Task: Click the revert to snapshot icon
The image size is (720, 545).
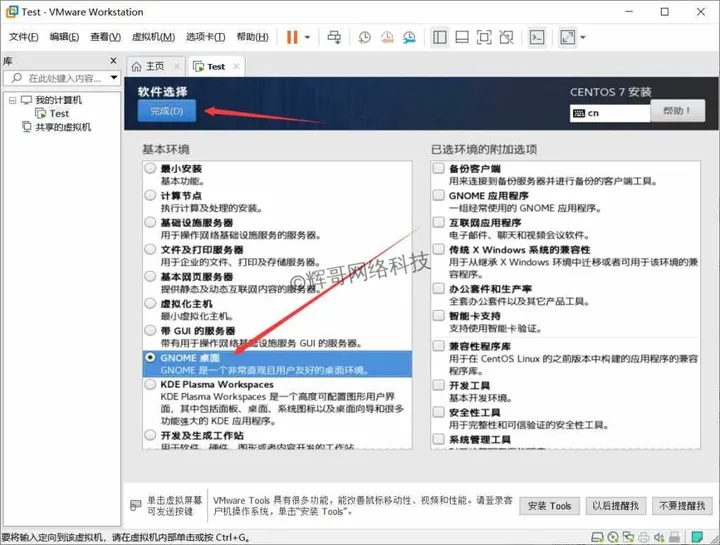Action: point(387,37)
